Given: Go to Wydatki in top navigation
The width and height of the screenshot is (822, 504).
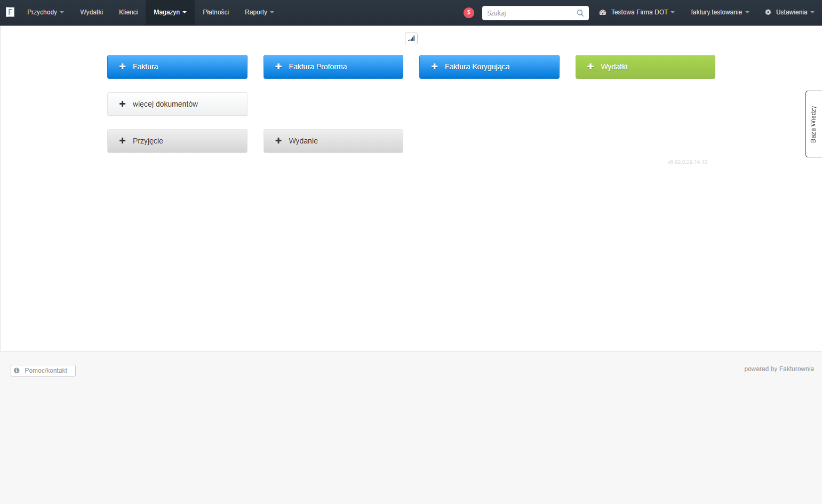Looking at the screenshot, I should point(92,12).
